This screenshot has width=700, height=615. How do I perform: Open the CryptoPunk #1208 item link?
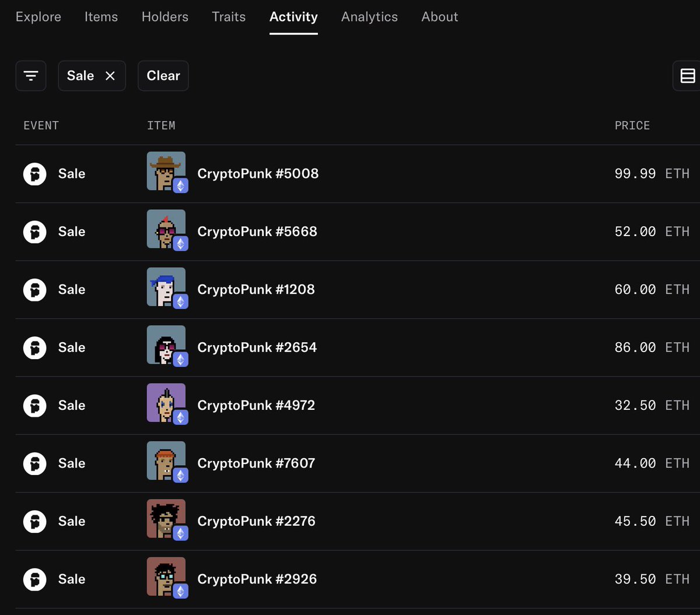[256, 290]
